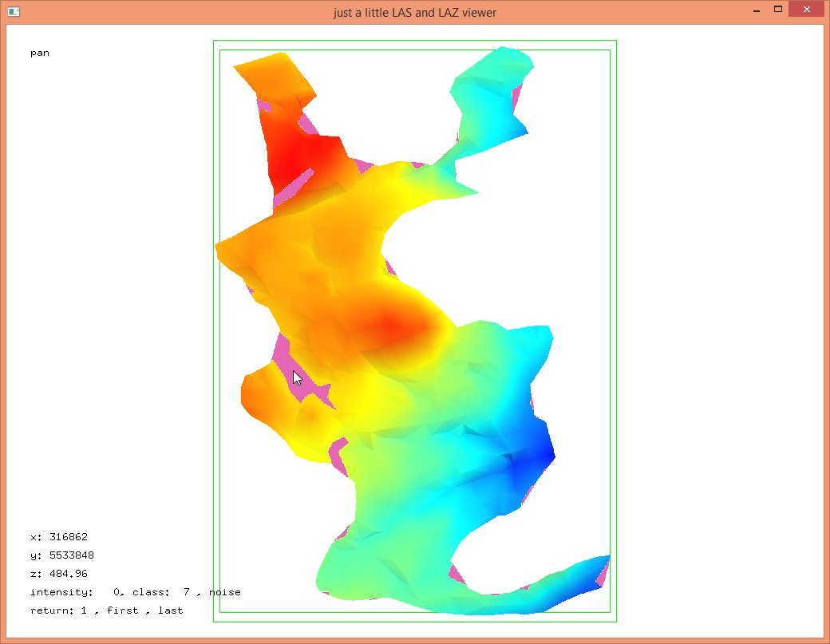
Task: Click the 'pan' mode label
Action: [x=40, y=53]
